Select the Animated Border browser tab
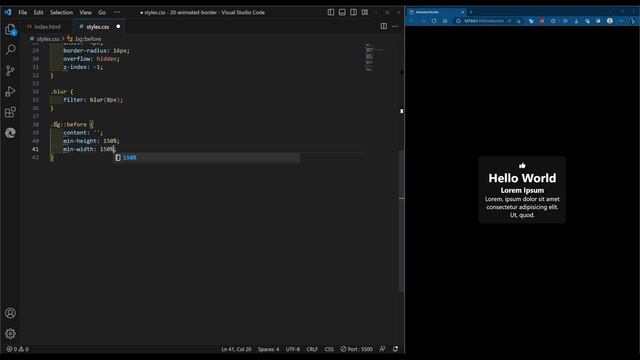This screenshot has height=360, width=640. 436,12
